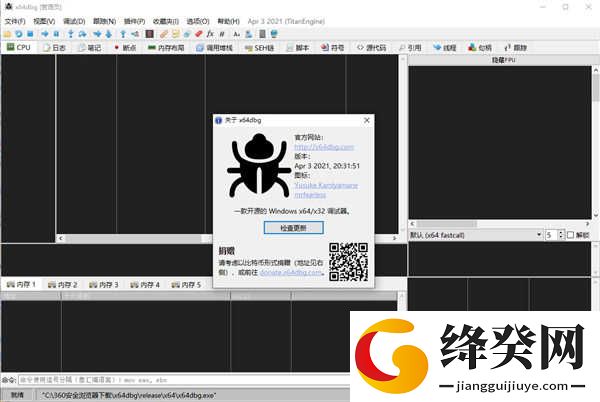The width and height of the screenshot is (600, 402).
Task: Click the QR code in the About dialog
Action: (348, 262)
